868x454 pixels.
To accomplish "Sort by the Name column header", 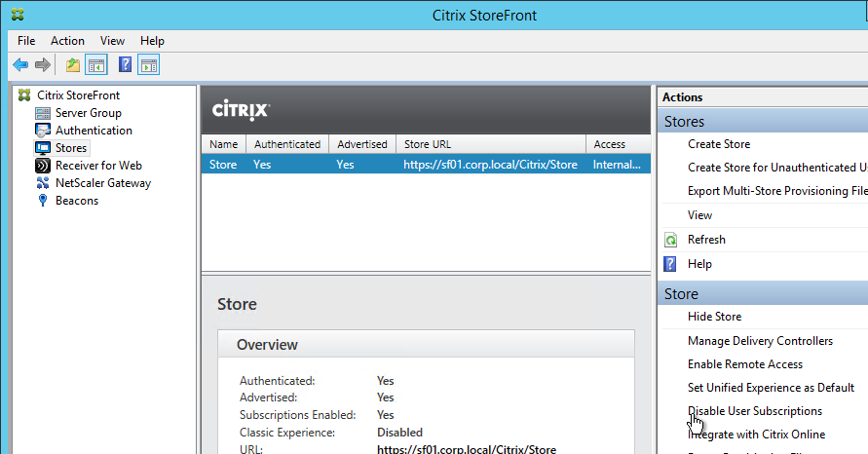I will coord(224,144).
